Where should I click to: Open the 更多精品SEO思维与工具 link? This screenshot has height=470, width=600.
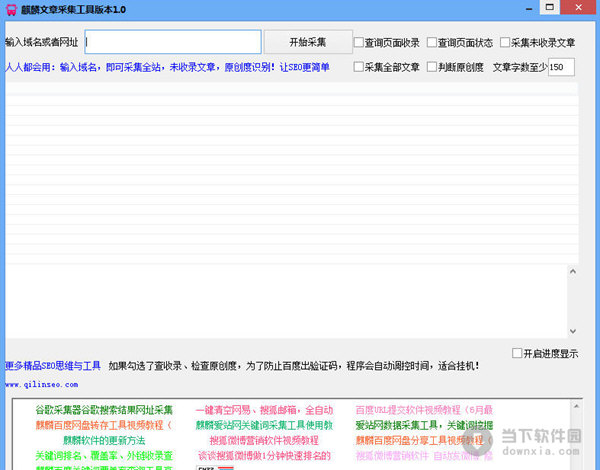coord(53,366)
